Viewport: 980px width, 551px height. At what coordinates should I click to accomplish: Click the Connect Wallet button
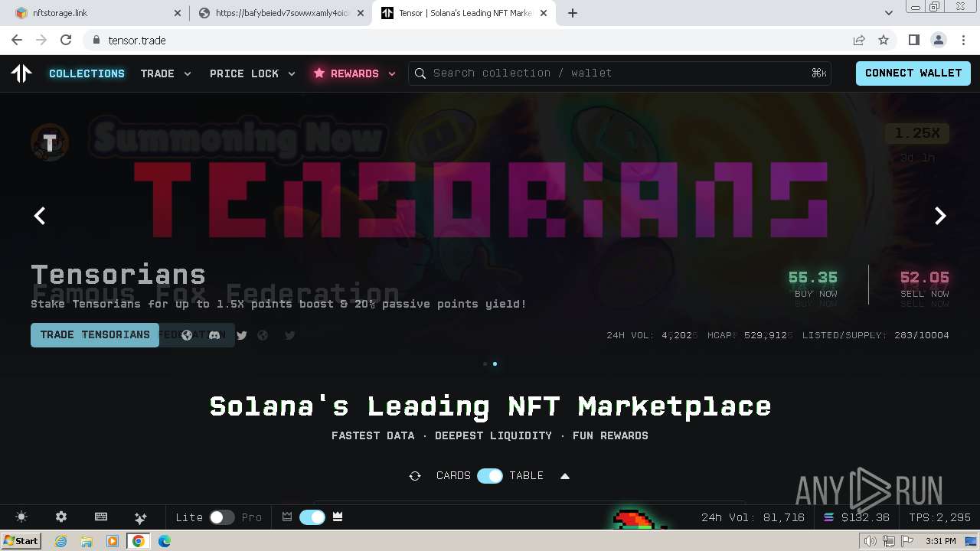click(913, 73)
